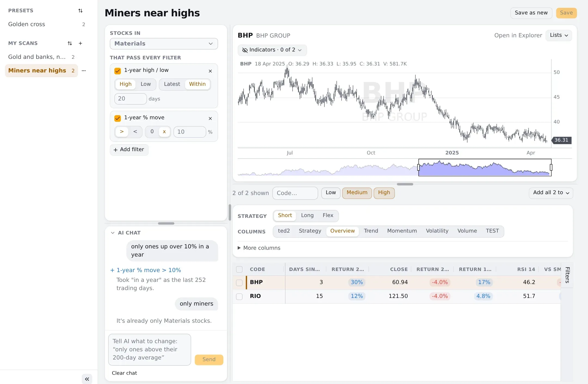Click Save as new button
The image size is (588, 384).
531,13
